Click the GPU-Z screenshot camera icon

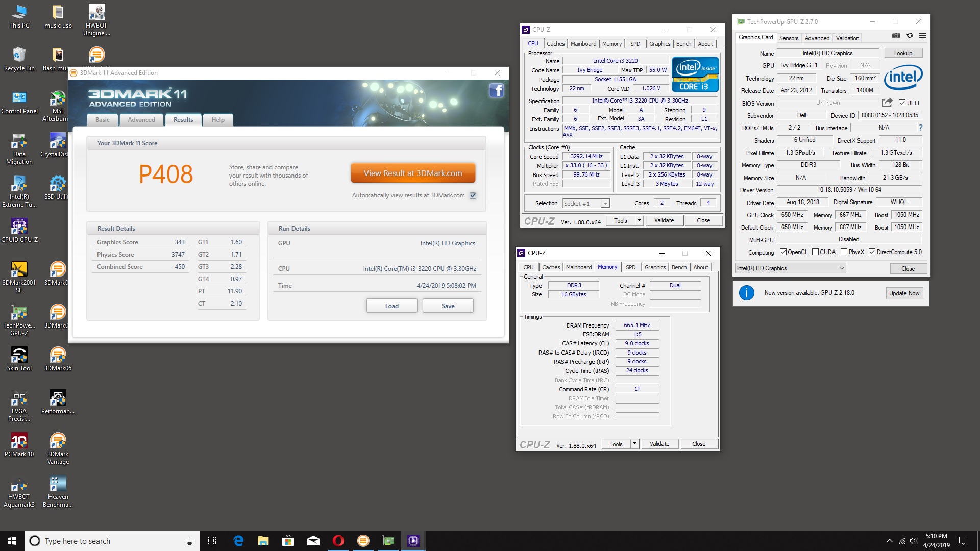[896, 36]
